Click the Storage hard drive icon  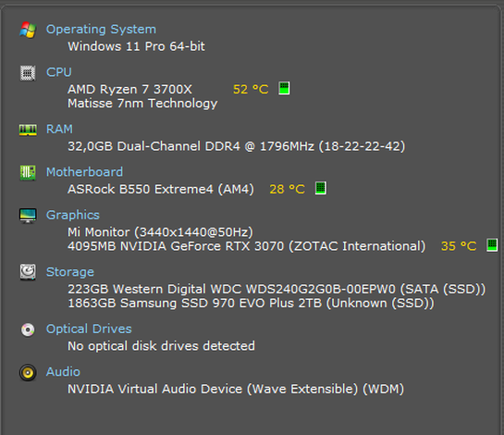point(28,272)
